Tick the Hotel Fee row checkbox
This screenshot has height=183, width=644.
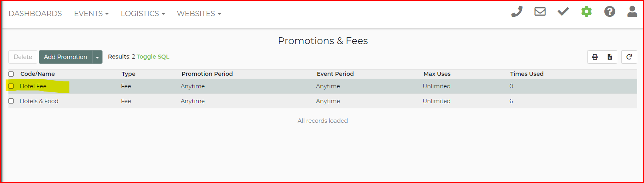(x=11, y=86)
